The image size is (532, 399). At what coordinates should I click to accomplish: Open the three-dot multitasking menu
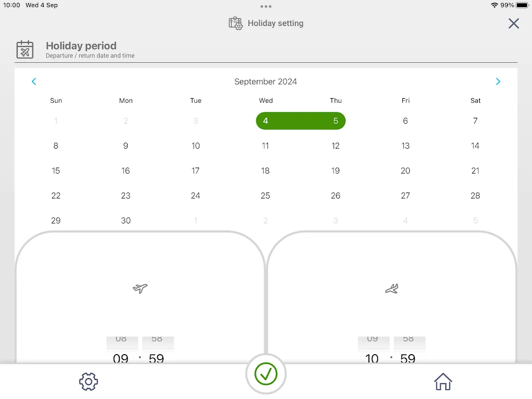pos(266,6)
